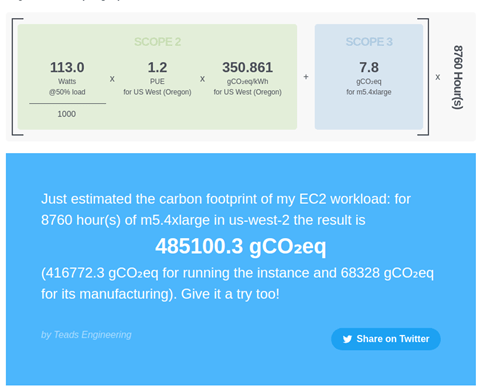Select the 350.861 carbon intensity figure
Screen dimensions: 480x389
tap(248, 67)
